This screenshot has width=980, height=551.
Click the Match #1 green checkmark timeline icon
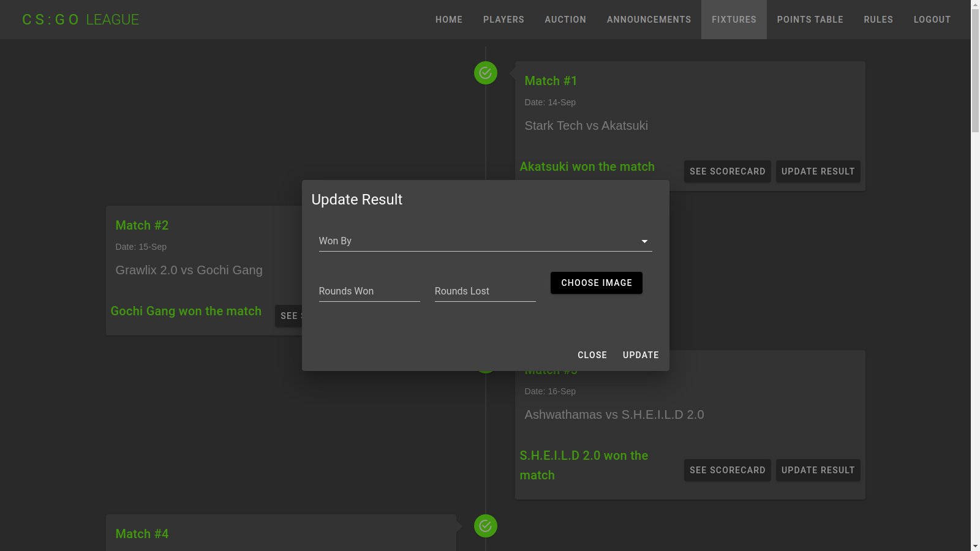pos(486,73)
